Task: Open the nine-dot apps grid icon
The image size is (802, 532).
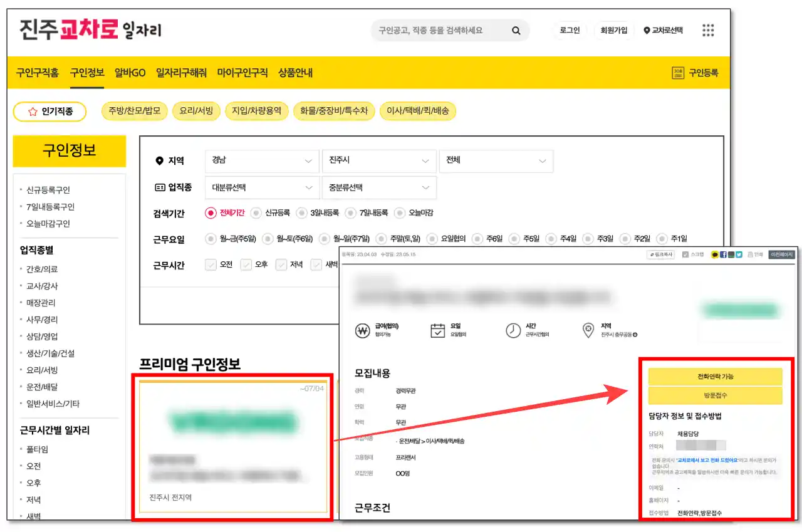Action: pyautogui.click(x=707, y=29)
